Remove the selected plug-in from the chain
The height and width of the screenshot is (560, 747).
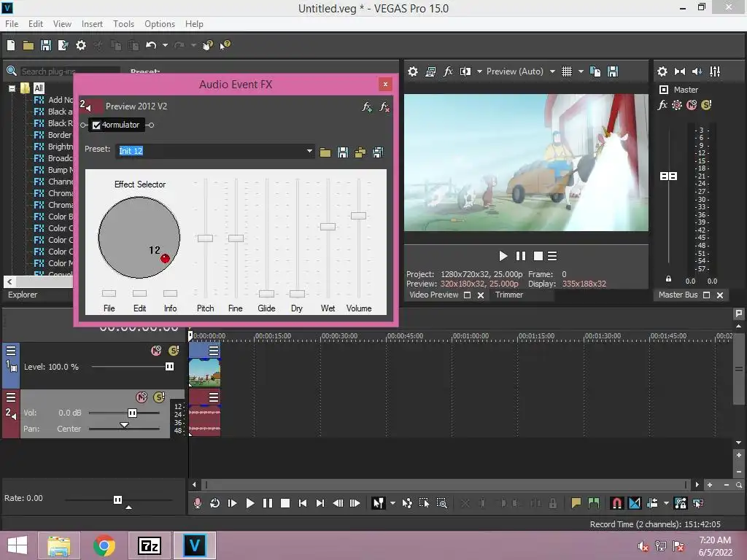pos(384,106)
